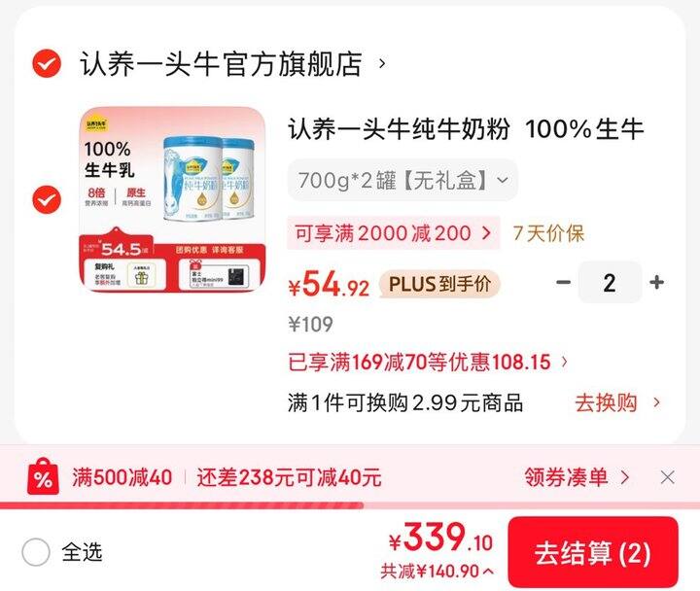700x591 pixels.
Task: Increase quantity with the plus icon
Action: pos(656,282)
